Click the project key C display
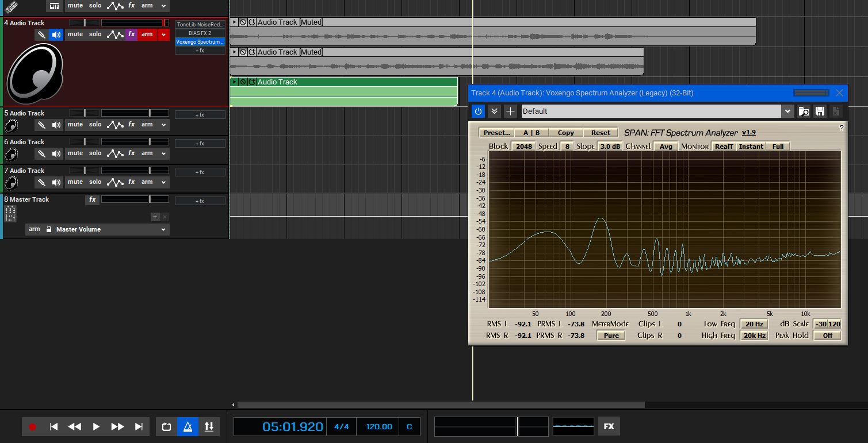This screenshot has width=868, height=443. tap(410, 427)
